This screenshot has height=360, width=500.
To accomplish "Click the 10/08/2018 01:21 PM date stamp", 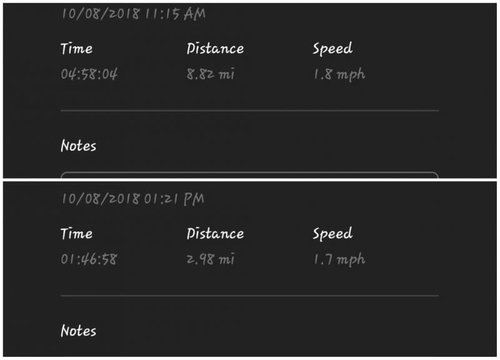I will 133,199.
